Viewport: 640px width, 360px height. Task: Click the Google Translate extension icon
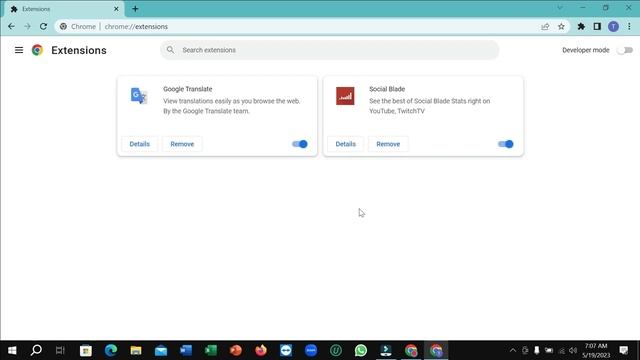click(x=139, y=96)
